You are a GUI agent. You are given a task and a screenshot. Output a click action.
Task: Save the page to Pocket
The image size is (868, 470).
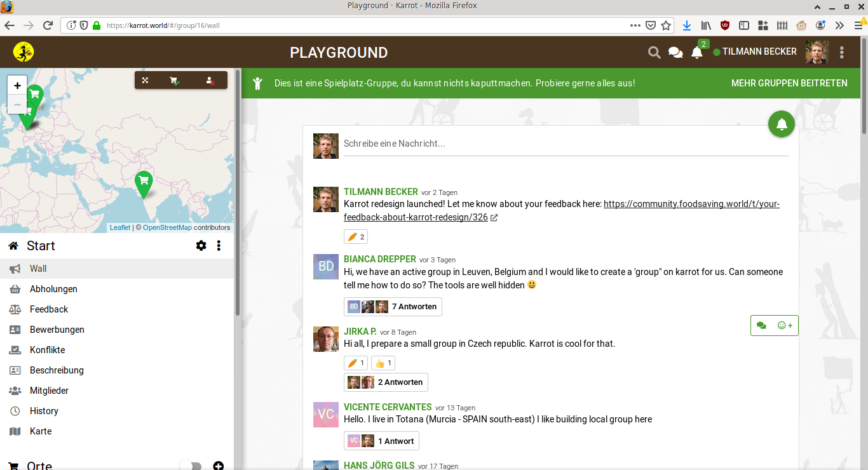[651, 25]
